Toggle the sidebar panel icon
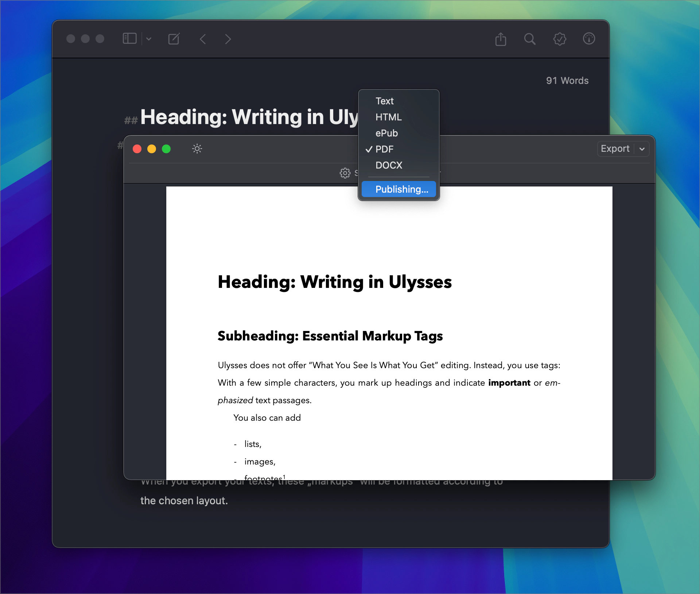700x594 pixels. [129, 39]
